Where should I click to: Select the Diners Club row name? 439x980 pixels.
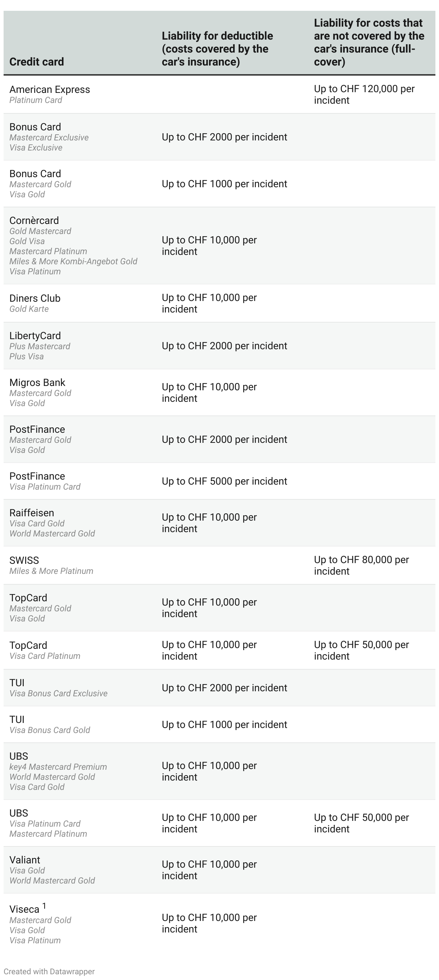tap(35, 298)
